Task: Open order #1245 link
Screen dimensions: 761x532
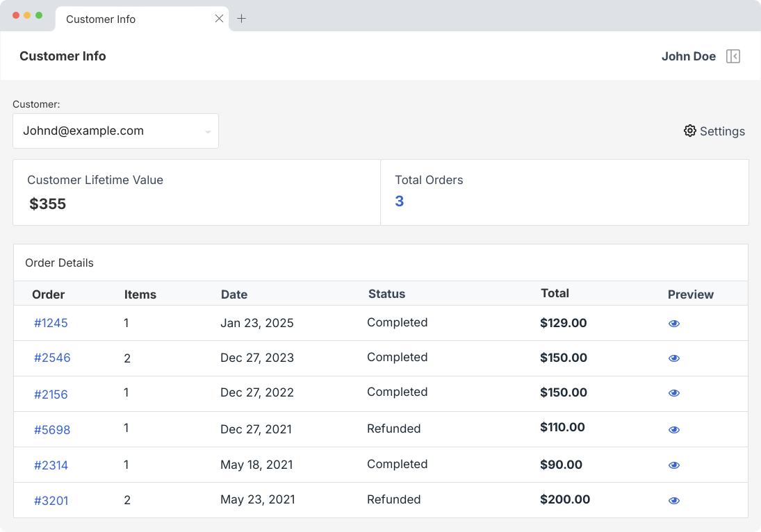Action: click(51, 323)
